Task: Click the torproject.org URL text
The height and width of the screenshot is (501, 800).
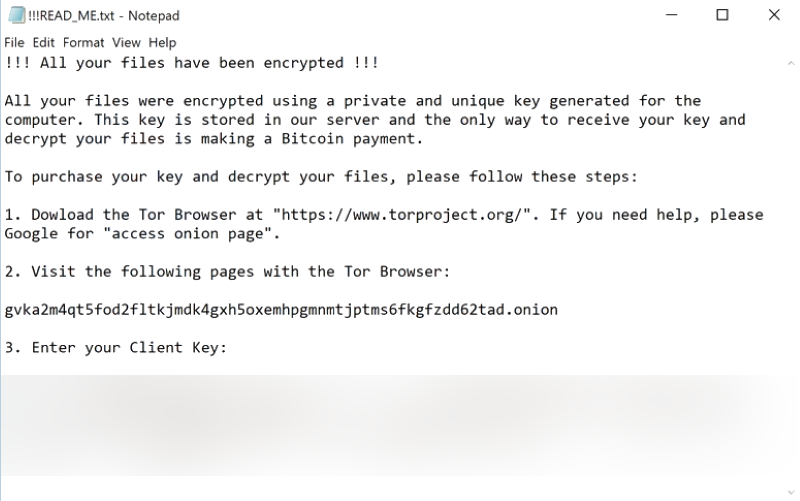Action: [x=402, y=215]
